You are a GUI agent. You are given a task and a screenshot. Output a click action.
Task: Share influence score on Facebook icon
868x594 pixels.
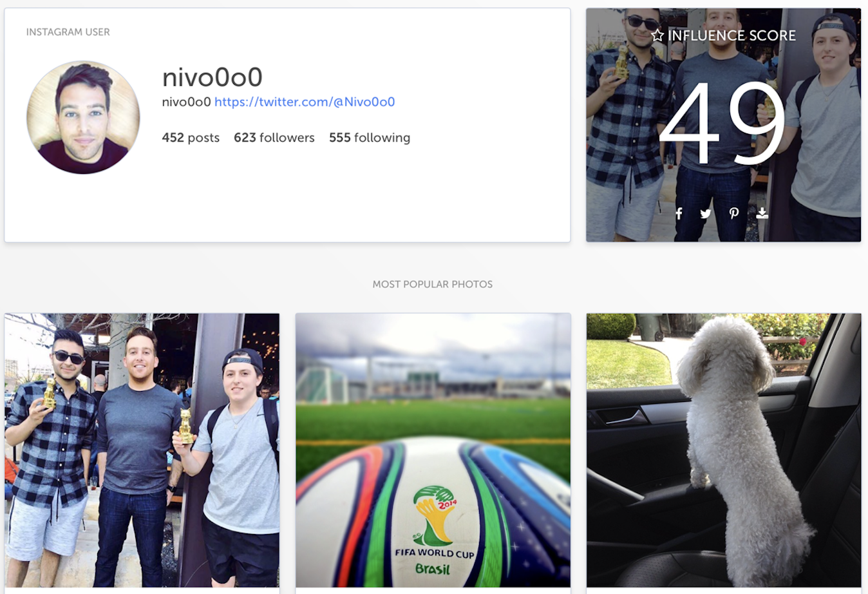(679, 213)
